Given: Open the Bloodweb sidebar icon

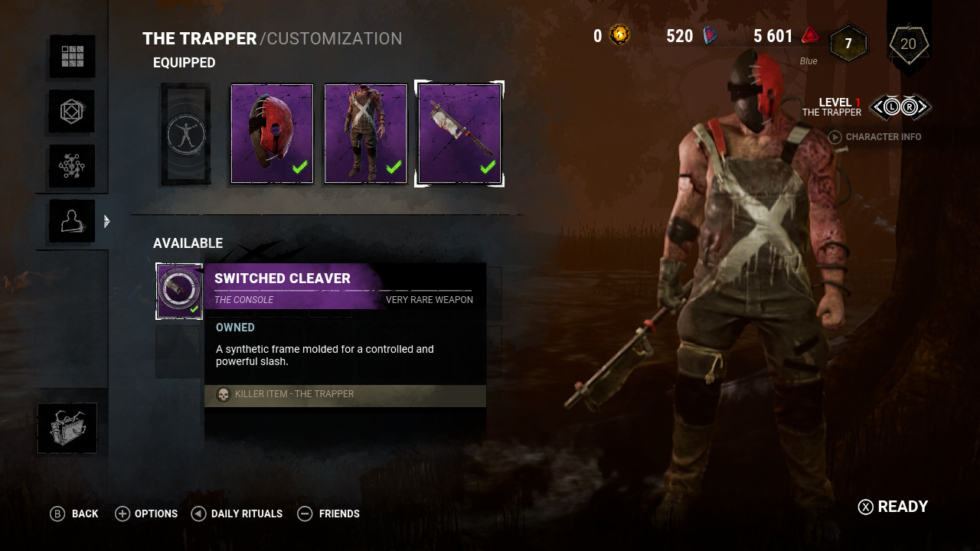Looking at the screenshot, I should click(x=72, y=166).
